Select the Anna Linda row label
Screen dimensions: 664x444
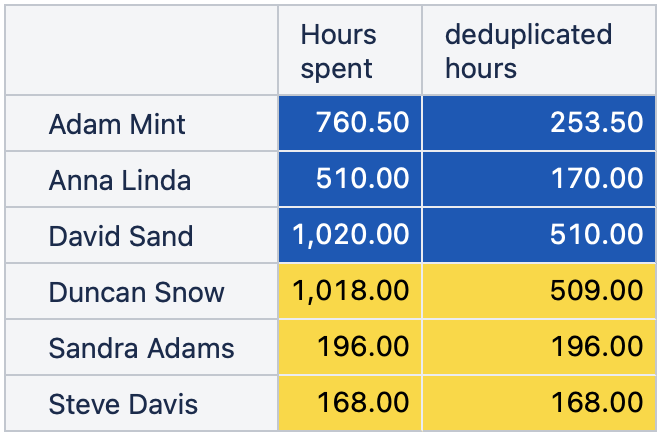141,179
